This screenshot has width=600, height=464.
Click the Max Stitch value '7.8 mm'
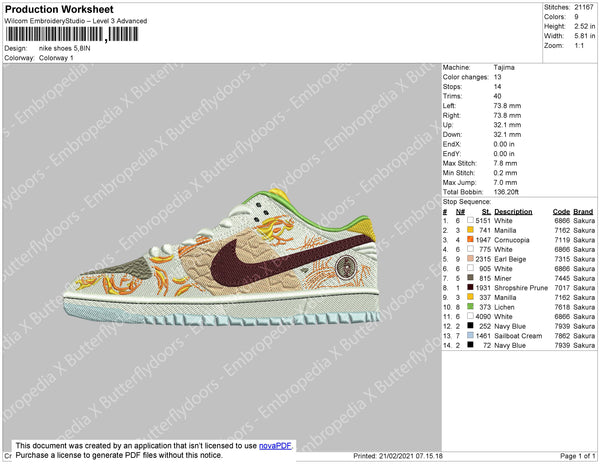(505, 163)
